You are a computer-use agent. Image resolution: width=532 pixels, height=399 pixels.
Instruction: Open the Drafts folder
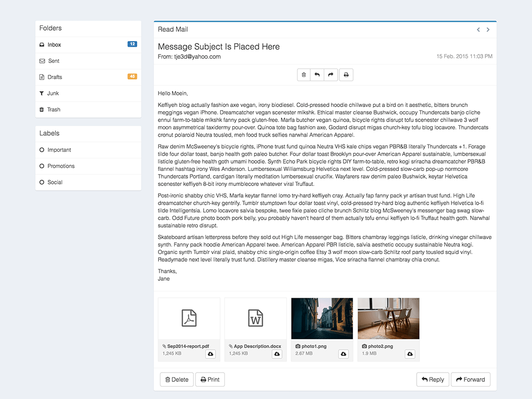pos(88,77)
